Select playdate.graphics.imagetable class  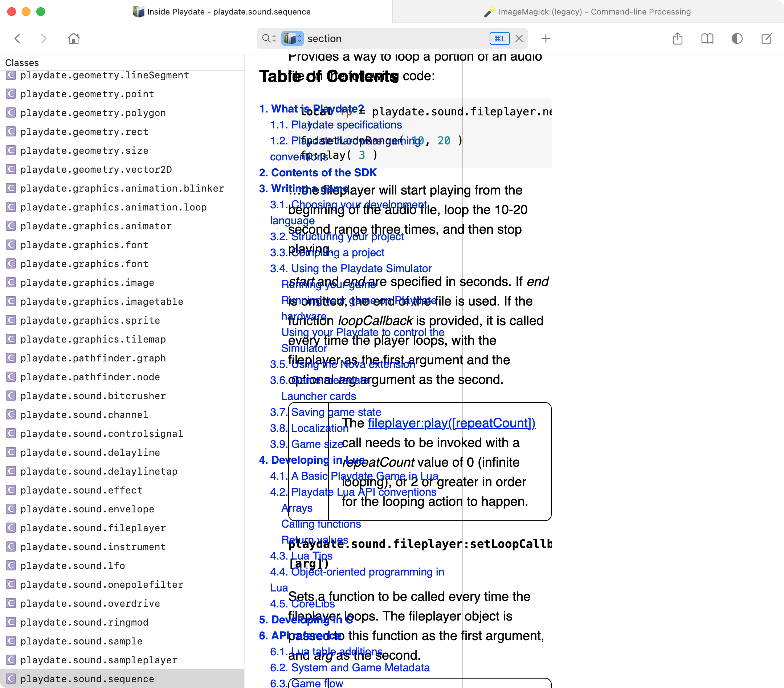(x=122, y=302)
